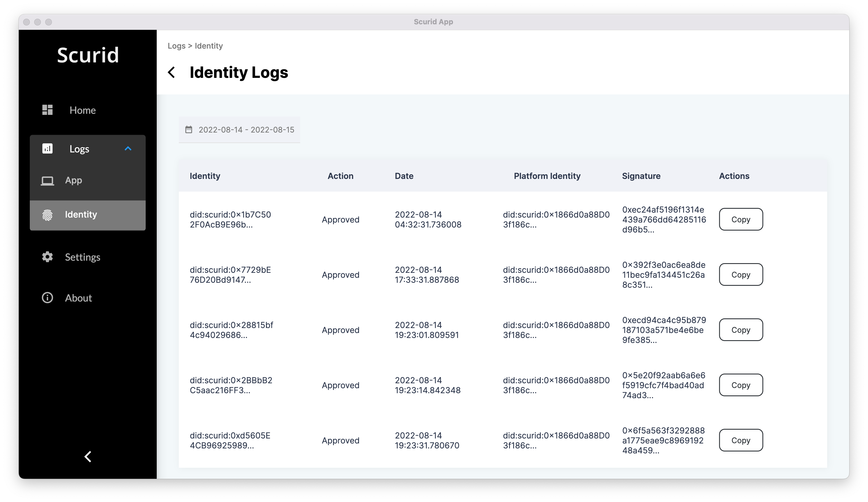The height and width of the screenshot is (502, 868).
Task: Open the App logs submenu item
Action: [x=87, y=181]
